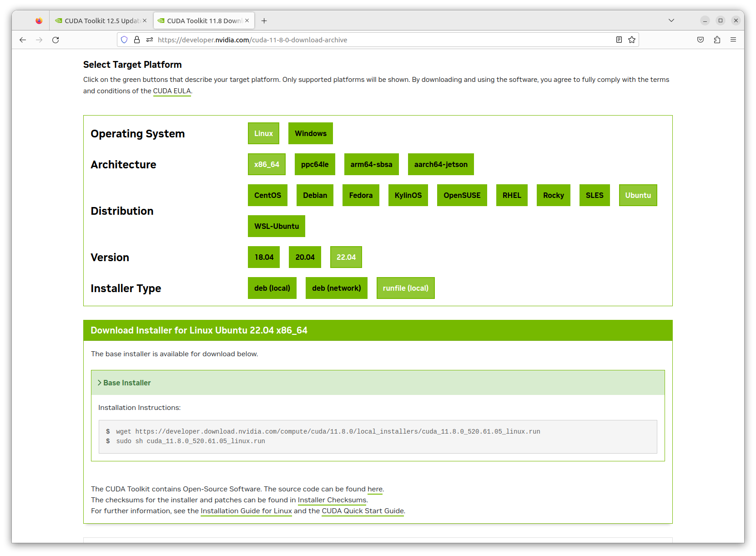This screenshot has height=556, width=756.
Task: Open the source code 'here' link
Action: tap(375, 489)
